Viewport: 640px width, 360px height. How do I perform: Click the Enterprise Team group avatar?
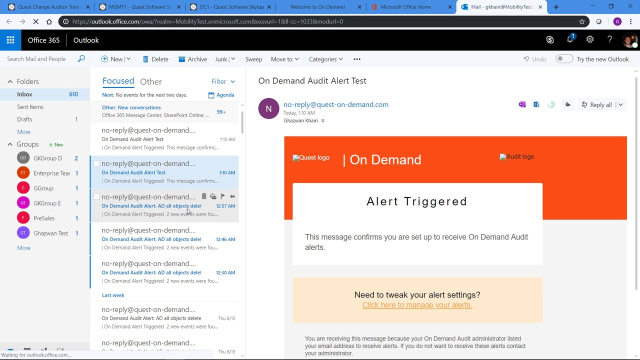(x=23, y=173)
